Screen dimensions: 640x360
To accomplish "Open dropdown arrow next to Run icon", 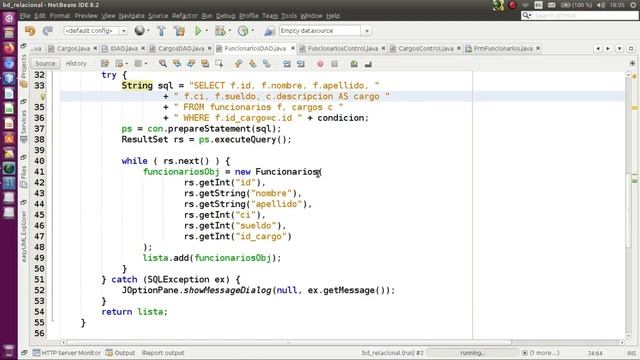I will click(207, 31).
